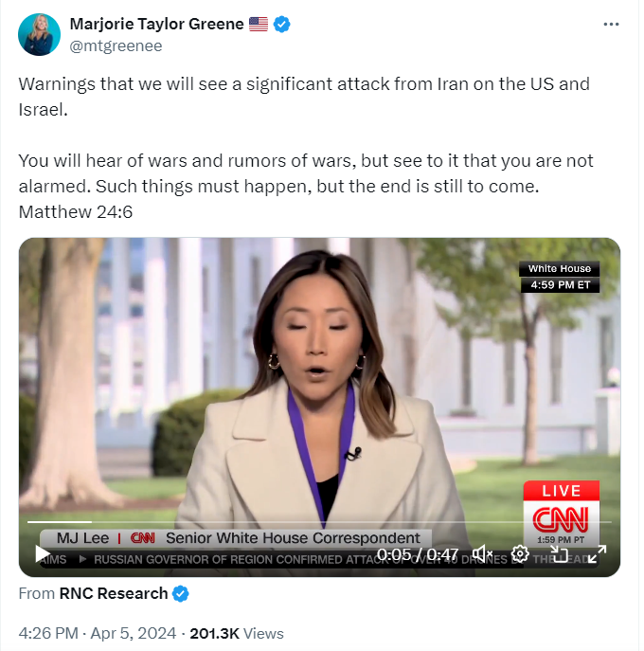Play the embedded CNN video

pyautogui.click(x=43, y=553)
